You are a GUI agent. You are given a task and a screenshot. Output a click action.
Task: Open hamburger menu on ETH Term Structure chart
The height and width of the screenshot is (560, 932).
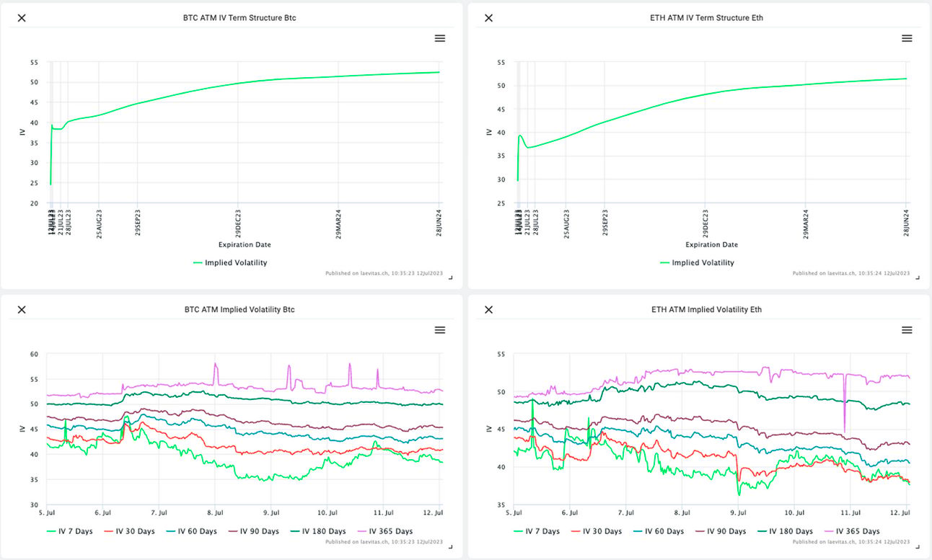pos(907,38)
